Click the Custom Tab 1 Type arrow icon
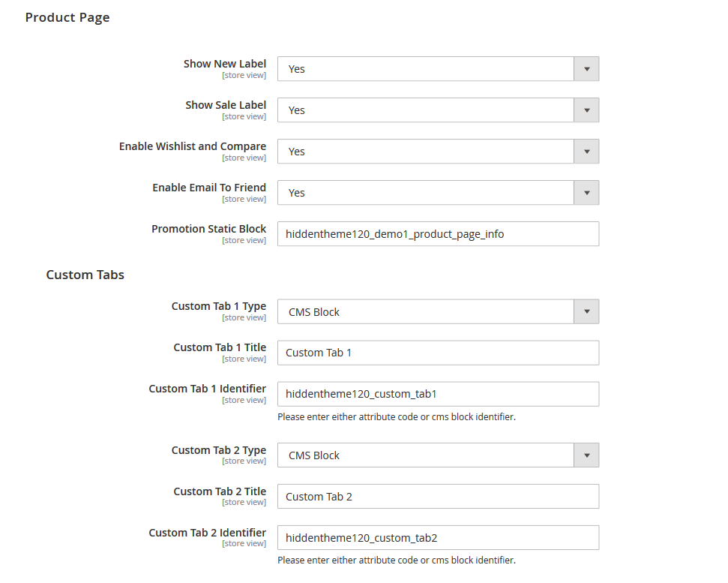The width and height of the screenshot is (728, 583). [x=587, y=311]
